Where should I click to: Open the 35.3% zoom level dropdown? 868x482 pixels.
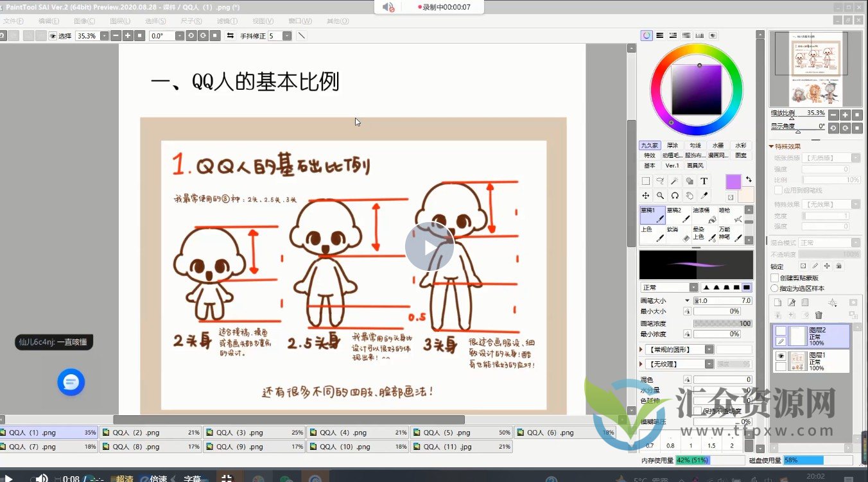click(103, 37)
